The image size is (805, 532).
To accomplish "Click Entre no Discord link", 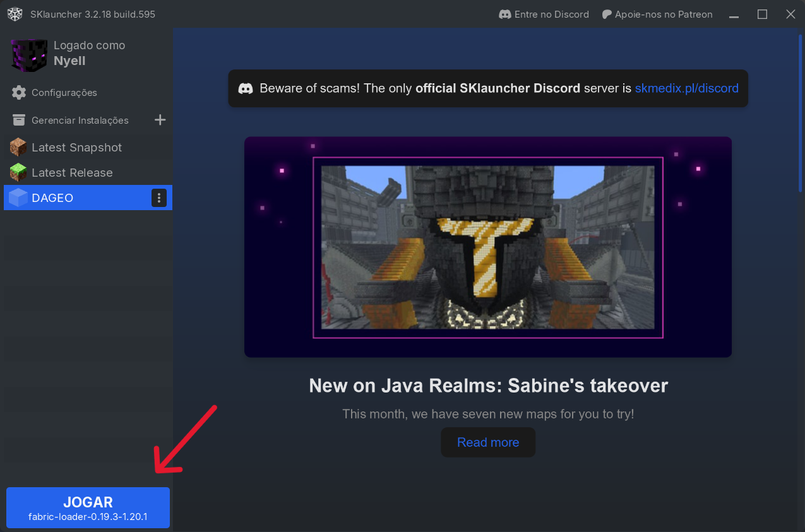I will [544, 14].
